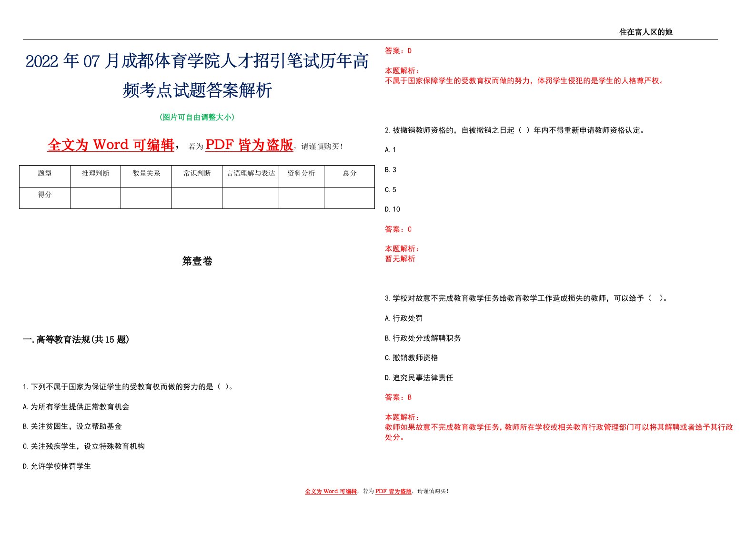Select option D.允许学校体罚学生

[x=57, y=466]
